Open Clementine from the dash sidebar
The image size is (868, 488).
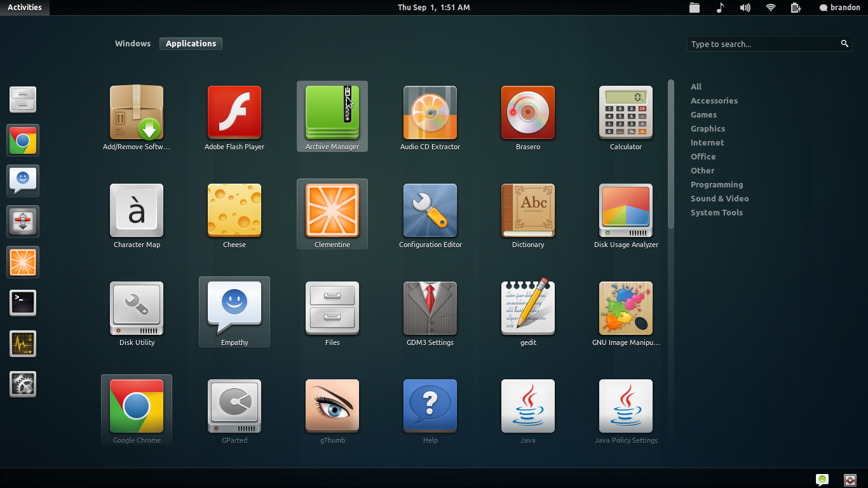(x=23, y=262)
